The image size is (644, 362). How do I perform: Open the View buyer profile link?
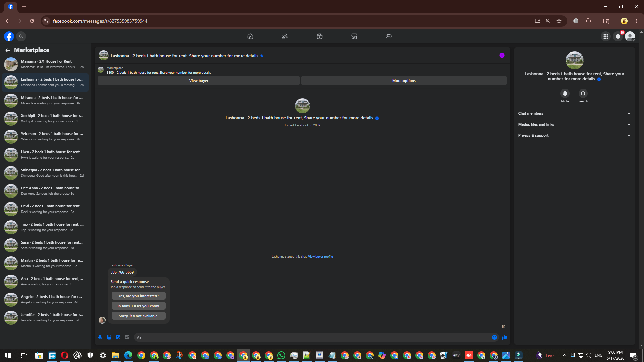(320, 257)
